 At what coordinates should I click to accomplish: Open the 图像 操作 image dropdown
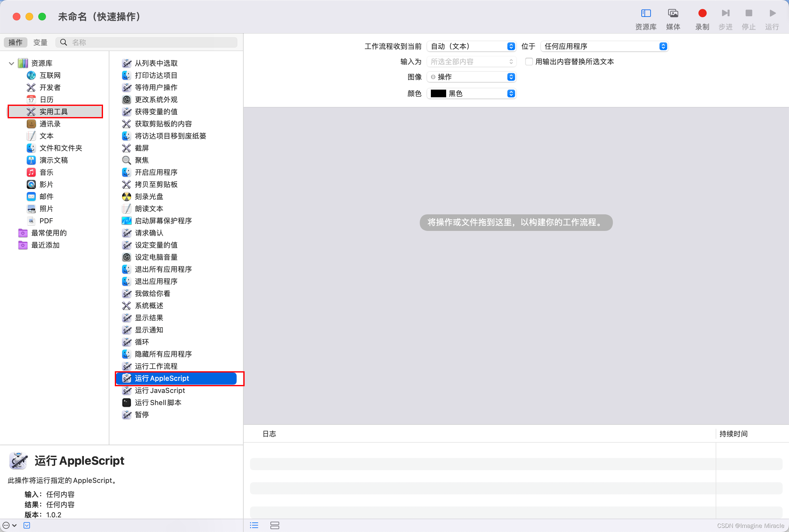click(x=471, y=77)
